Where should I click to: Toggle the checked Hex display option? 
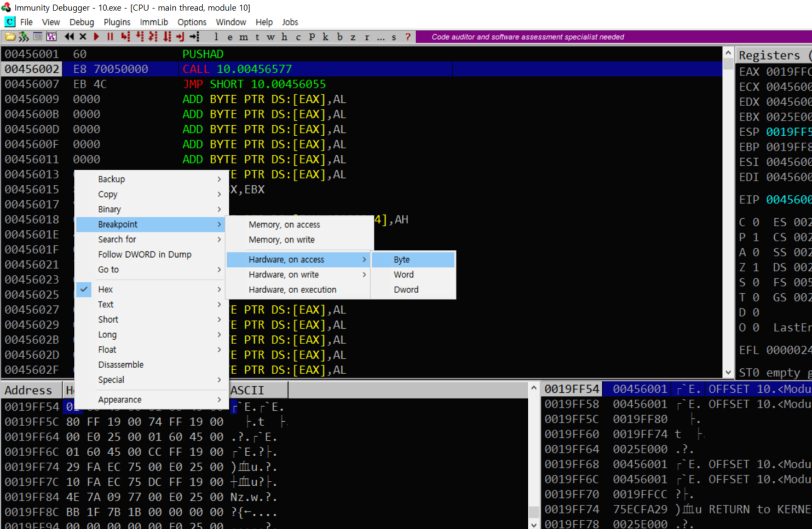click(151, 289)
